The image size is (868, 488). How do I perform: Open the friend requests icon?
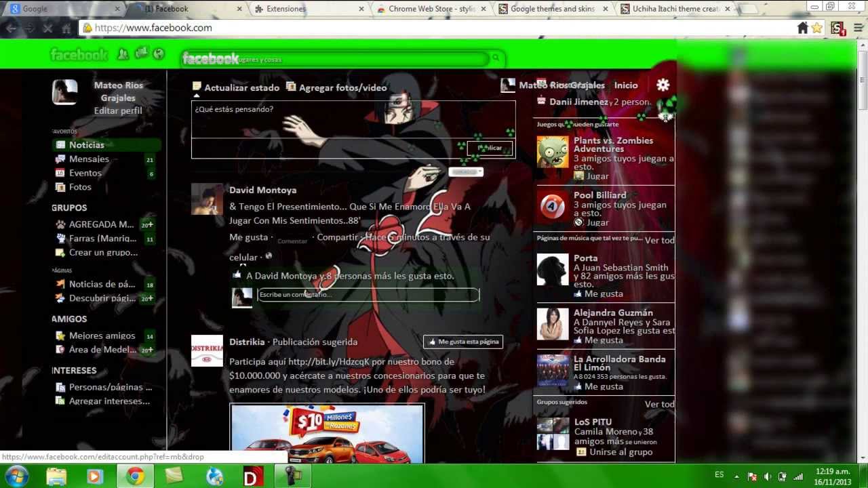[x=123, y=54]
